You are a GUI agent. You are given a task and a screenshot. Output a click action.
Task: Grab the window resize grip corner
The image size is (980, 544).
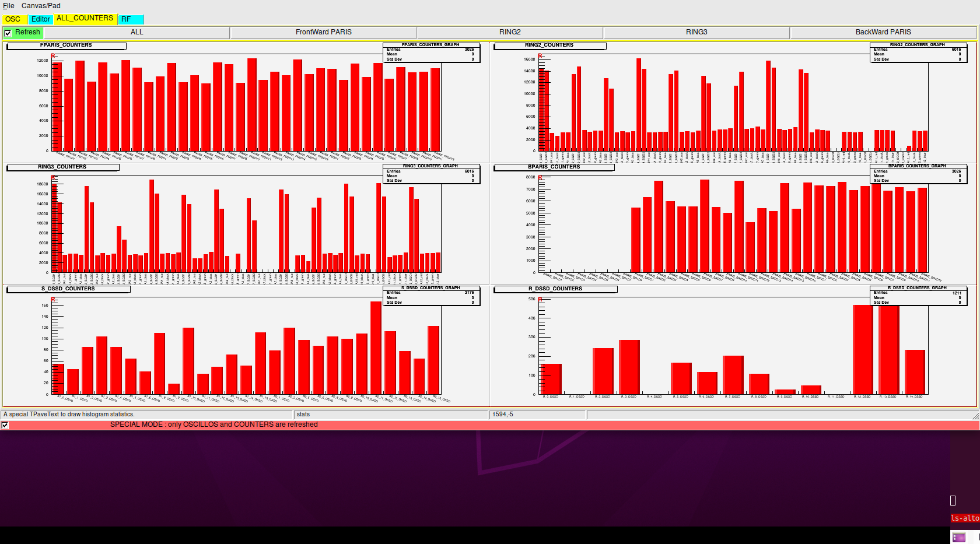(975, 416)
